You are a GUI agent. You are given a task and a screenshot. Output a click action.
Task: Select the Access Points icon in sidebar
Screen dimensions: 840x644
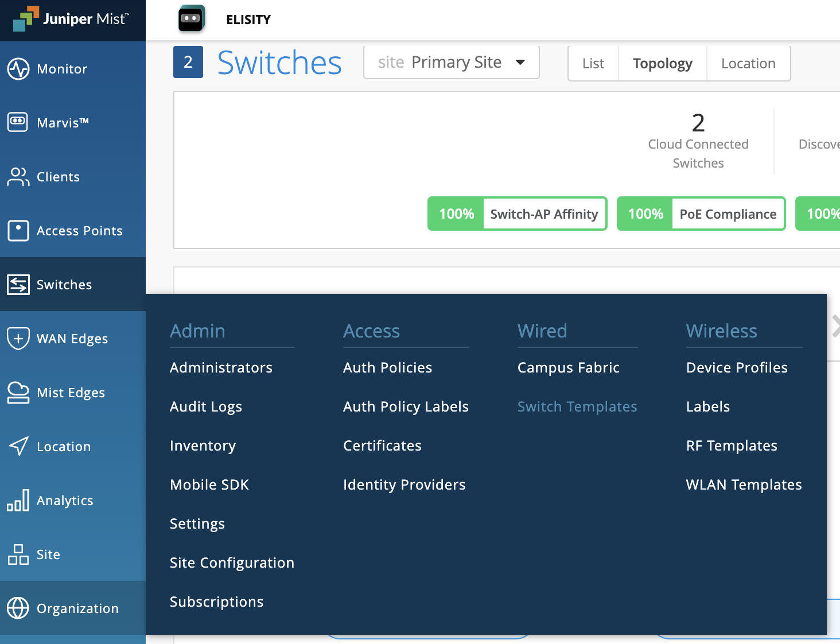coord(18,231)
